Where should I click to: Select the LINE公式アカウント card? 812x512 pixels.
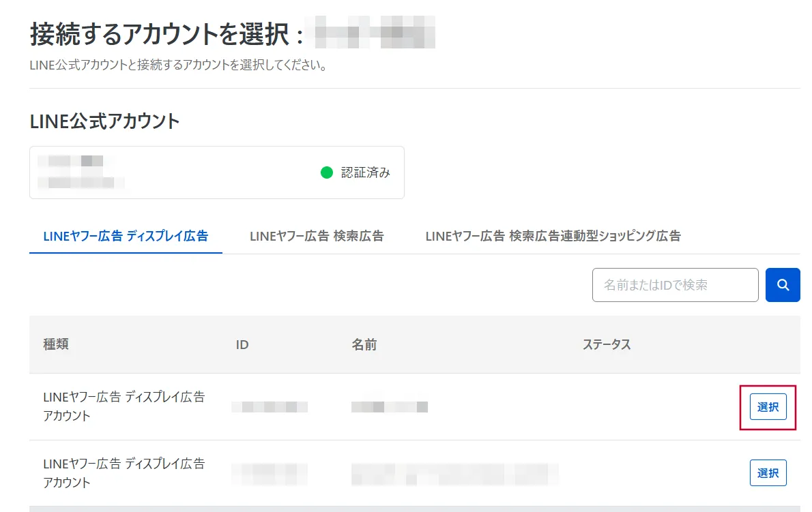216,172
